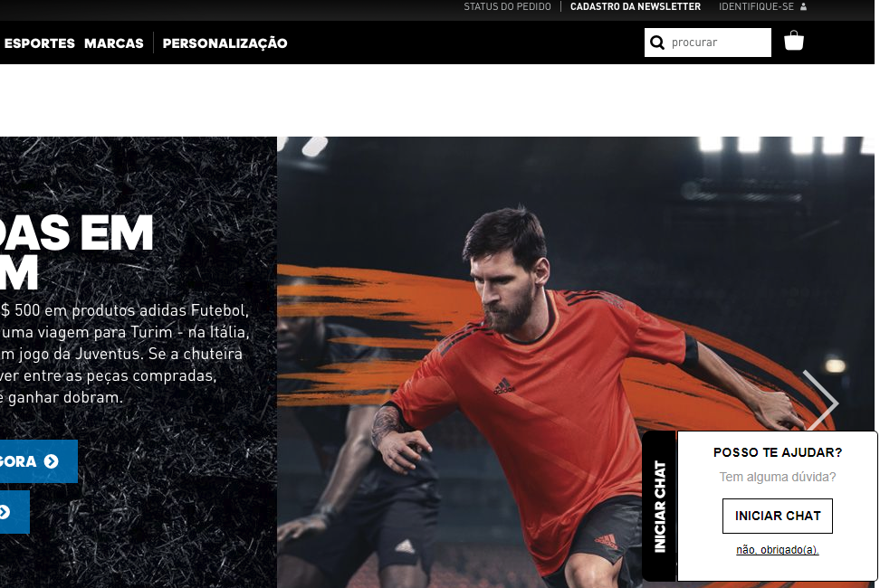Click the arrow circle in the GORA button
The width and height of the screenshot is (880, 588).
51,461
